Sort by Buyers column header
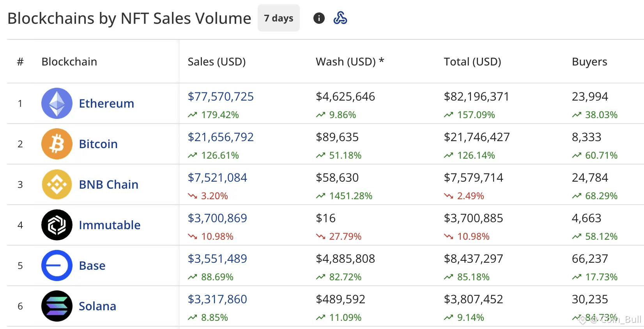This screenshot has width=644, height=329. (x=589, y=62)
